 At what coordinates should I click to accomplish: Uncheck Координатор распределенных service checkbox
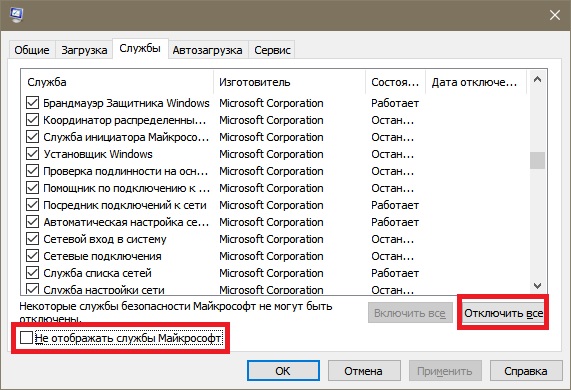[32, 120]
